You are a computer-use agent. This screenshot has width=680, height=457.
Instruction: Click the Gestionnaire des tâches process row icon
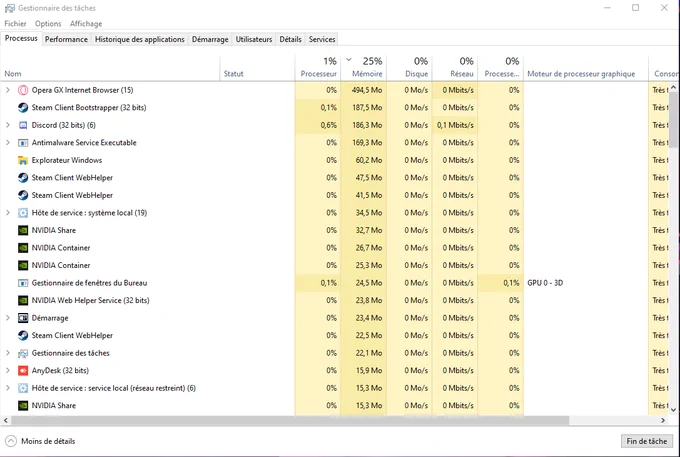pos(23,353)
